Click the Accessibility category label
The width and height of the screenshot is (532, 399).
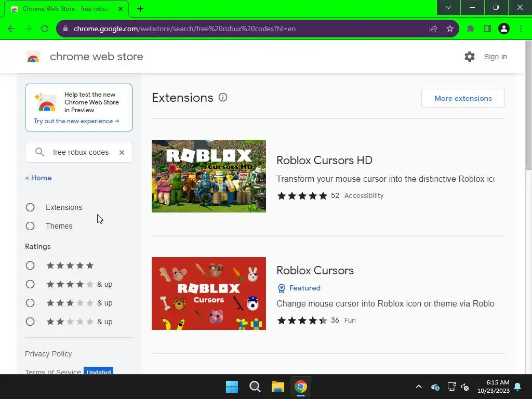[x=364, y=196]
